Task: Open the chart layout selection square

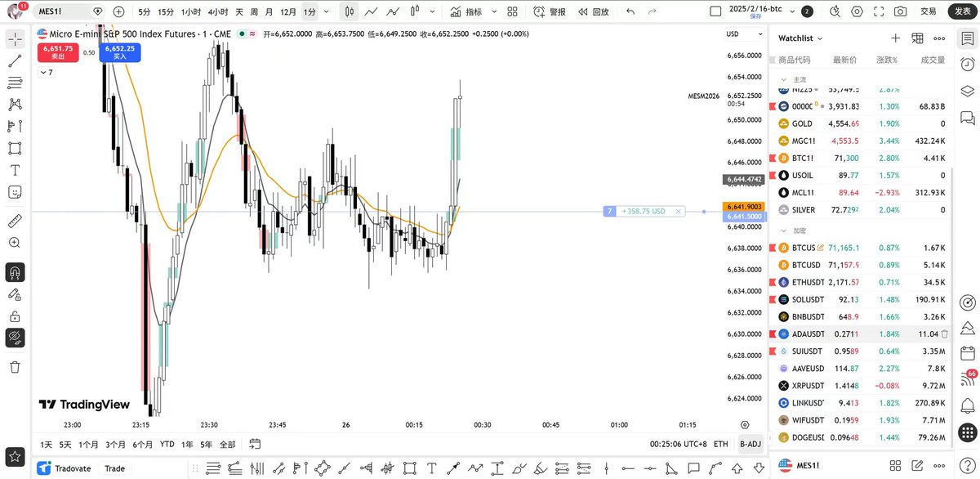Action: point(715,12)
